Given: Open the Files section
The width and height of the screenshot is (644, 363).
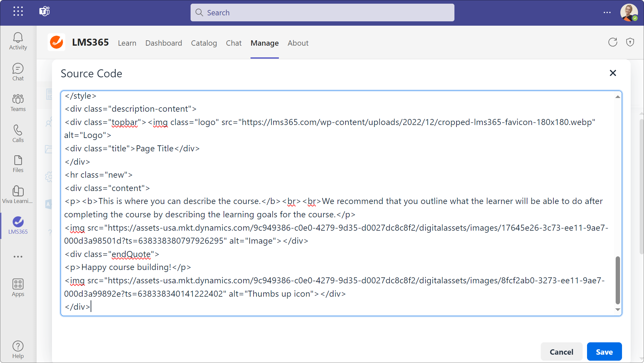Looking at the screenshot, I should click(18, 164).
